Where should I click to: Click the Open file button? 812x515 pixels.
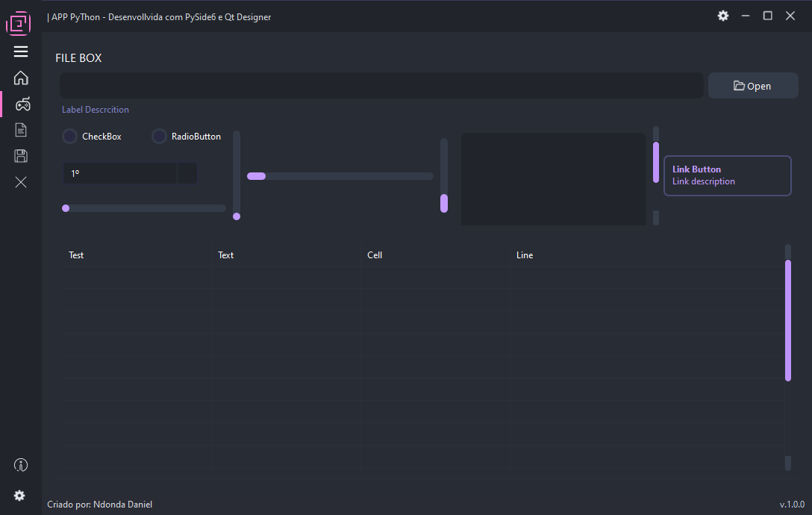pos(753,86)
